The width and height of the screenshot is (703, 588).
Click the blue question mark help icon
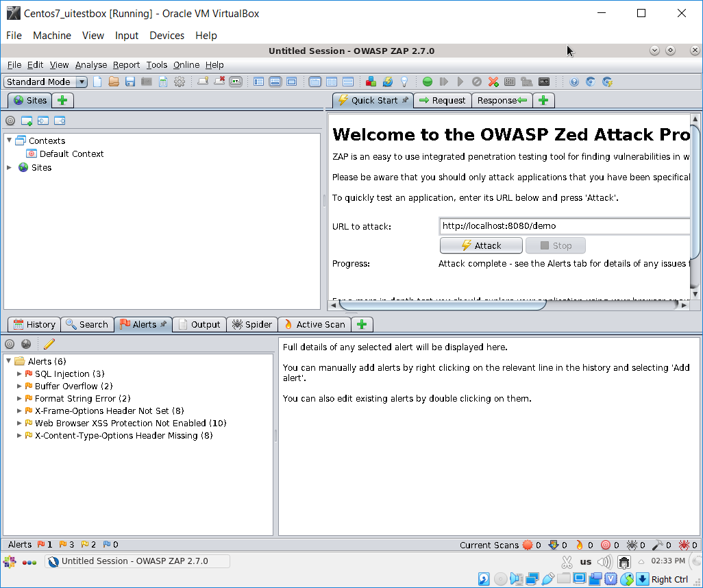coord(574,82)
